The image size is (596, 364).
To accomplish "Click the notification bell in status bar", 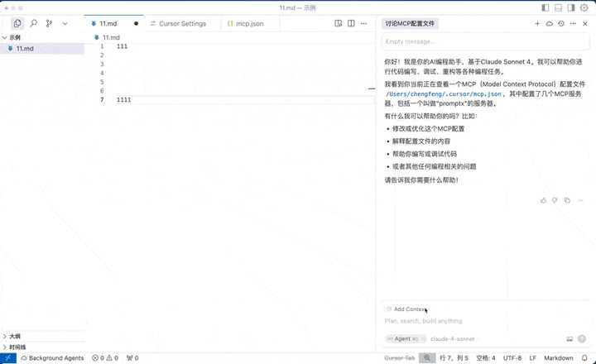I will [584, 358].
